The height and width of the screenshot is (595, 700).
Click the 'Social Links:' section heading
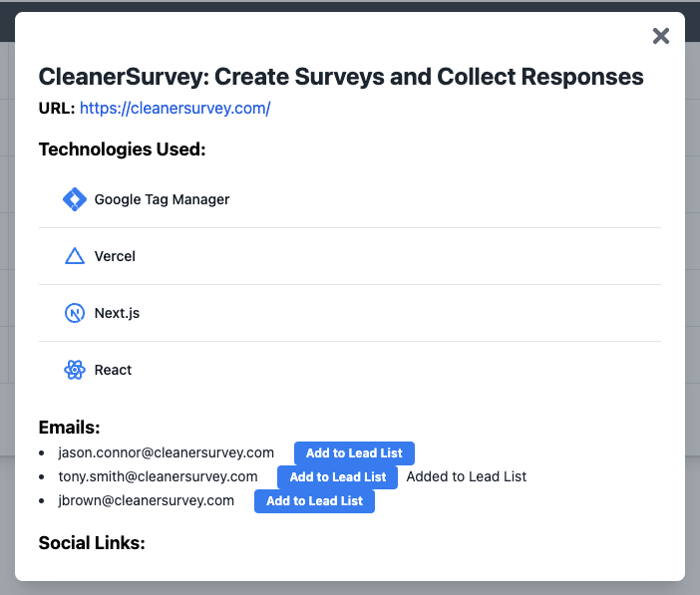(92, 543)
